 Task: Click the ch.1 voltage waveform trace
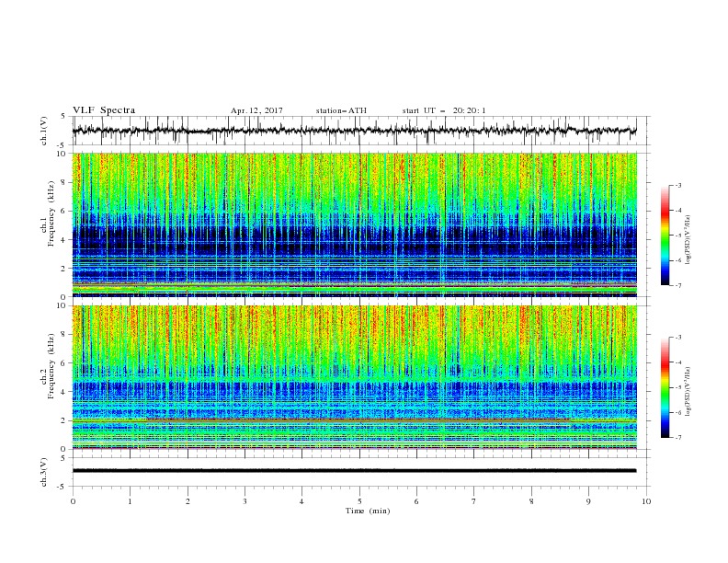(x=354, y=131)
